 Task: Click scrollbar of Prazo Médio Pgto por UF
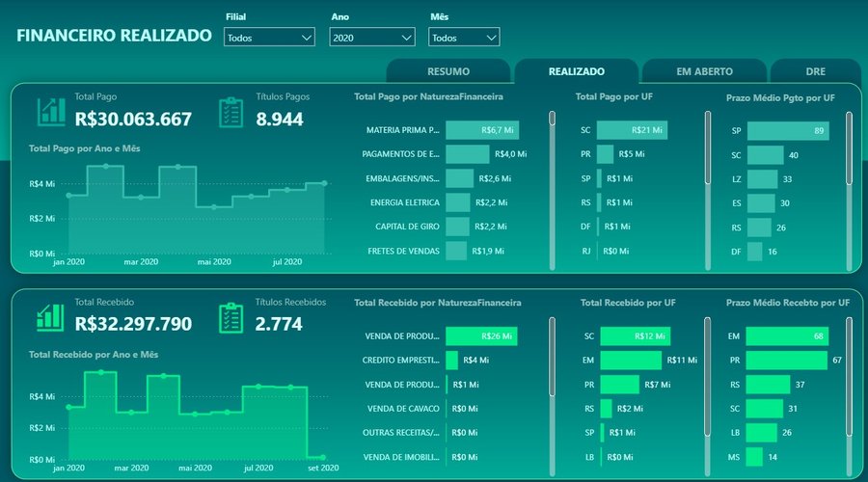pos(849,190)
